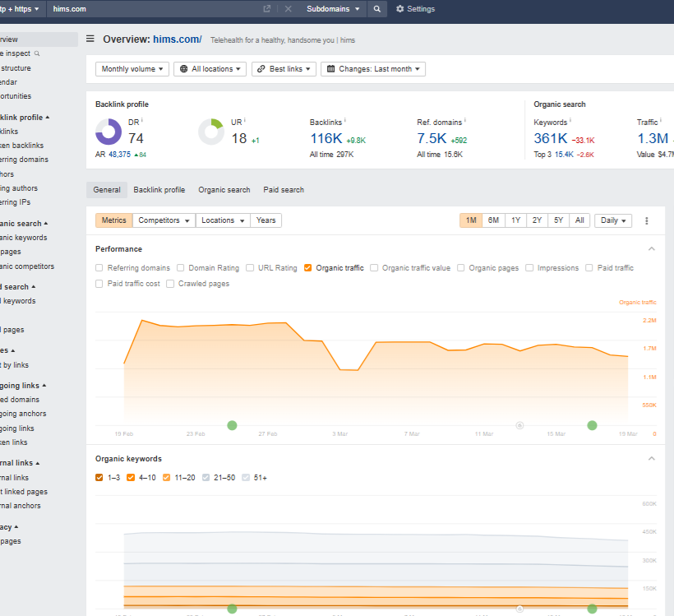Open the Best links dropdown

284,69
